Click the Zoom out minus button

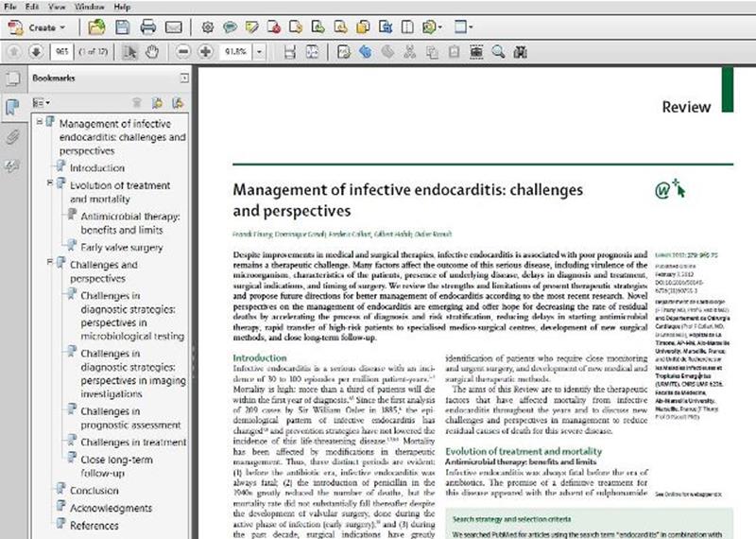tap(183, 50)
